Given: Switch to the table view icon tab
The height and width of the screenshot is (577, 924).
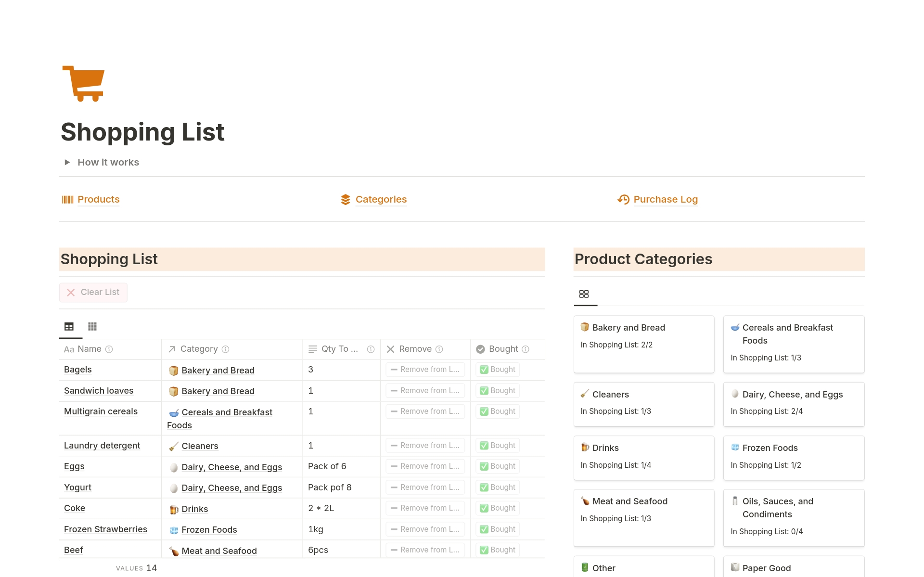Looking at the screenshot, I should [69, 327].
